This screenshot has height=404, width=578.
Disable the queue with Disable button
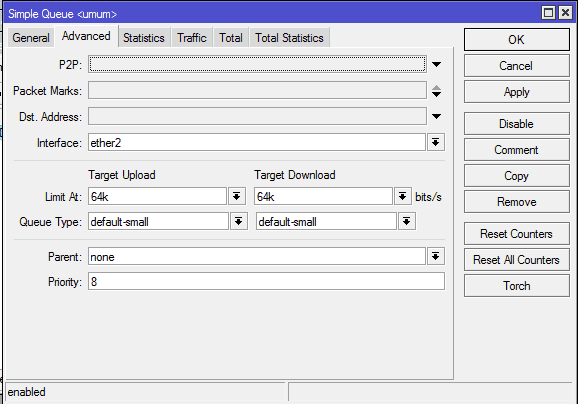click(516, 124)
